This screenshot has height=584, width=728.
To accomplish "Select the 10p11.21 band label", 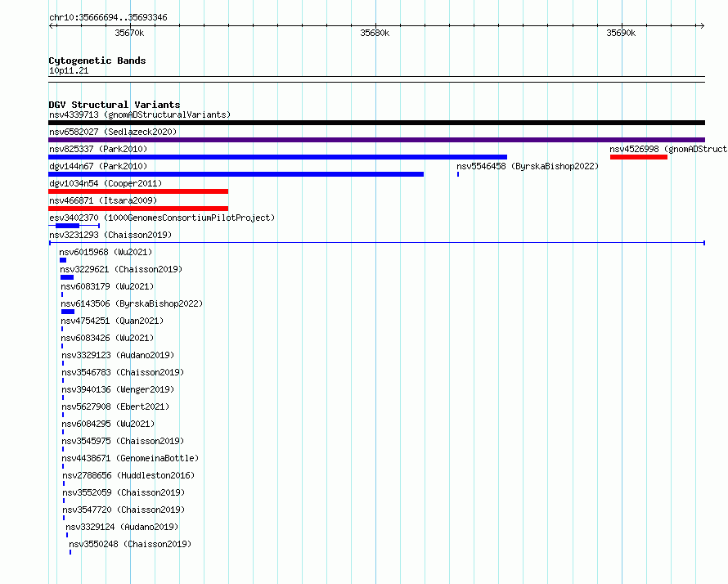I will [x=69, y=70].
